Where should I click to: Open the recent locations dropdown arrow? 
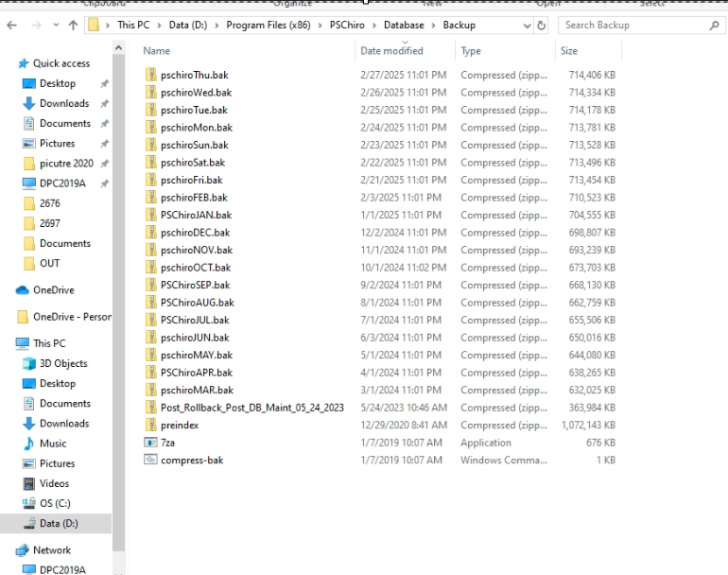coord(56,26)
